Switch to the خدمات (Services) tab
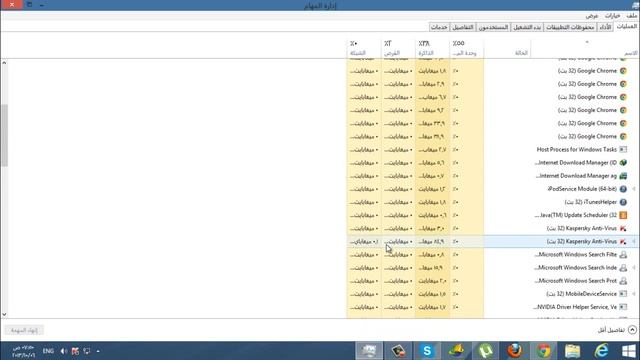Screen dimensions: 640x360 (439, 27)
